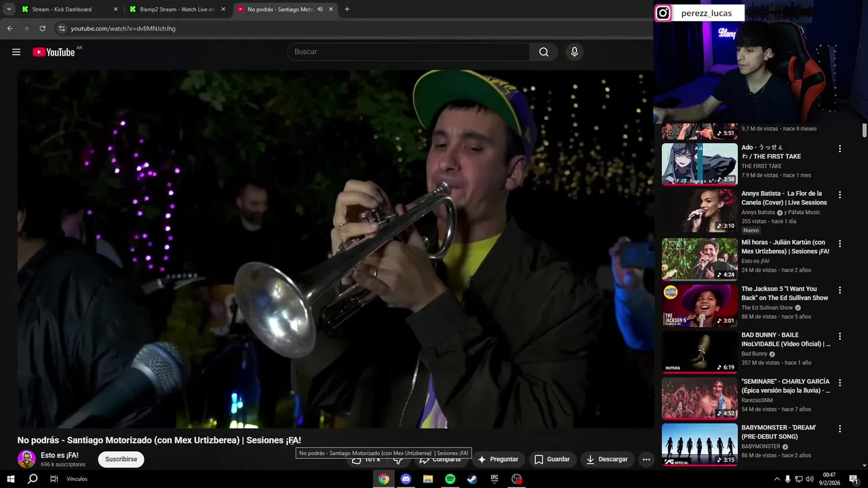Click the RarezasSNM channel name
Image resolution: width=868 pixels, height=488 pixels.
coord(757,401)
